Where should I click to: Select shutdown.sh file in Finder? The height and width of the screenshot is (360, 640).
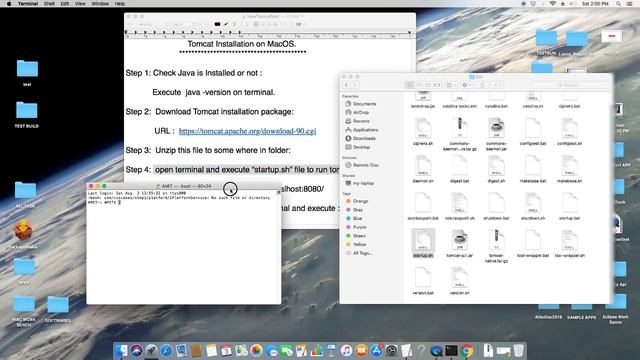point(533,207)
